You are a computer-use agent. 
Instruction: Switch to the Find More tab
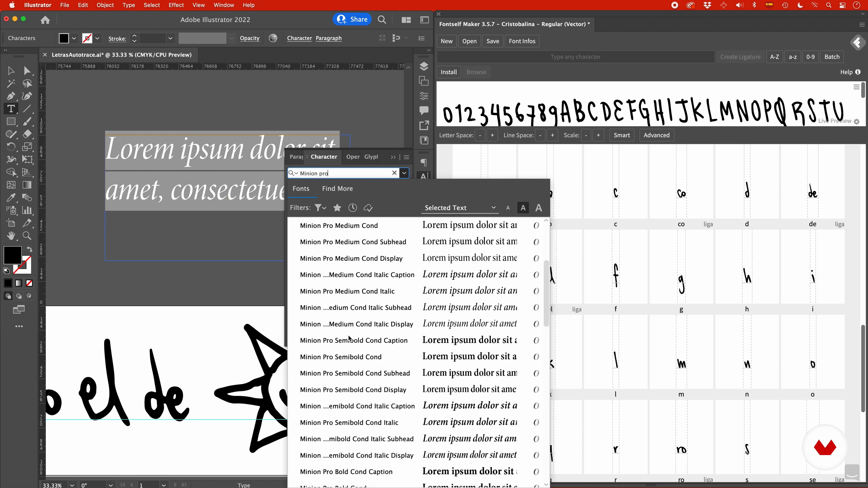click(337, 189)
